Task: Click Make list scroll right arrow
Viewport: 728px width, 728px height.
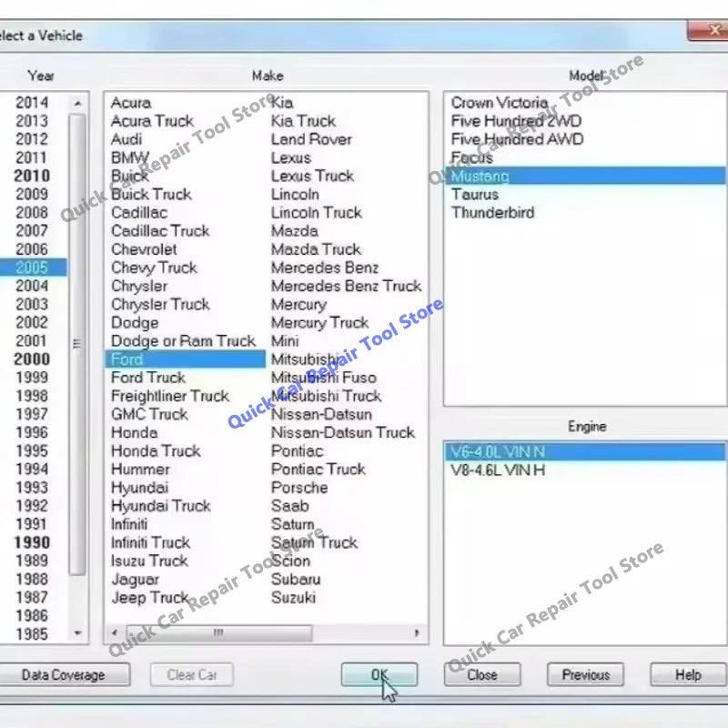Action: click(x=417, y=632)
